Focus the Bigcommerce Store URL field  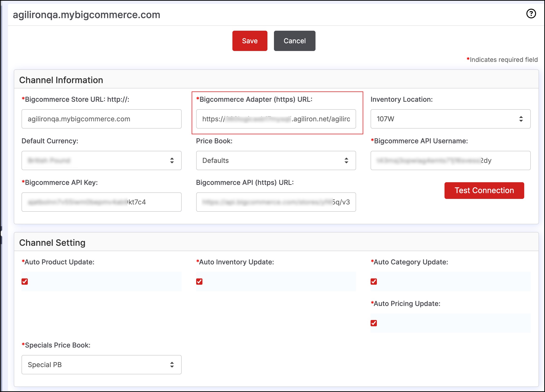pyautogui.click(x=101, y=119)
